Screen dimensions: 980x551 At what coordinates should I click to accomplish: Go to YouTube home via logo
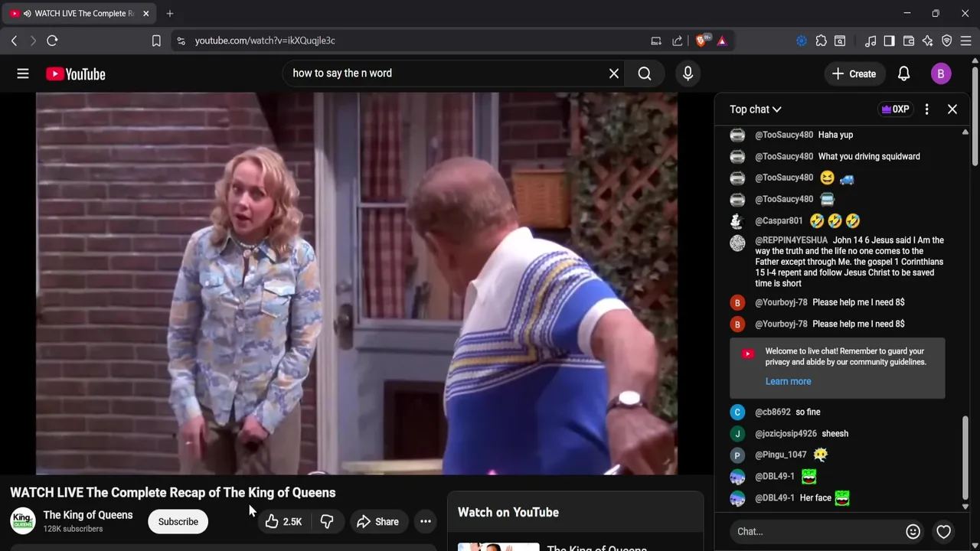point(75,73)
